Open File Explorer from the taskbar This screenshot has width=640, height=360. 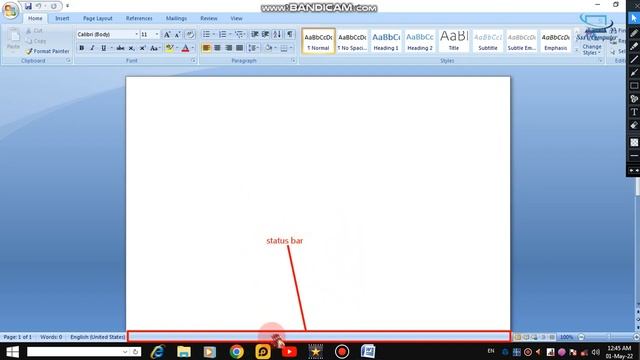184,352
